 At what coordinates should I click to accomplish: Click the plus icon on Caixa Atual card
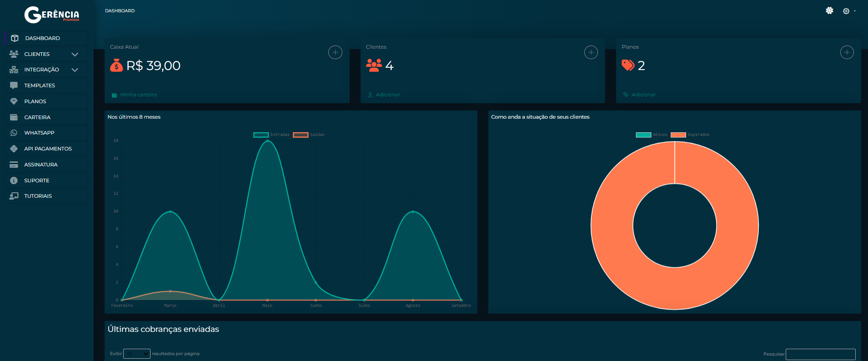click(335, 52)
